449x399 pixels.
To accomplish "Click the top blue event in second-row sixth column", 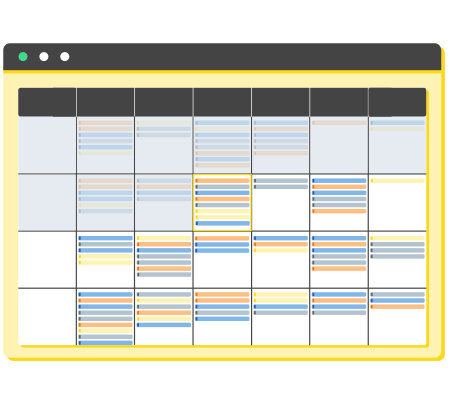I will [x=339, y=181].
